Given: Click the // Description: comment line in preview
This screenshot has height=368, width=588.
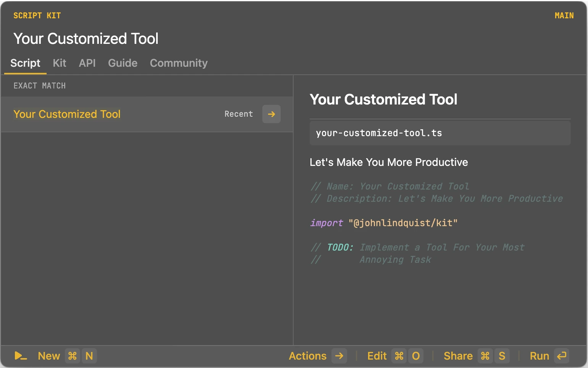Looking at the screenshot, I should tap(436, 199).
